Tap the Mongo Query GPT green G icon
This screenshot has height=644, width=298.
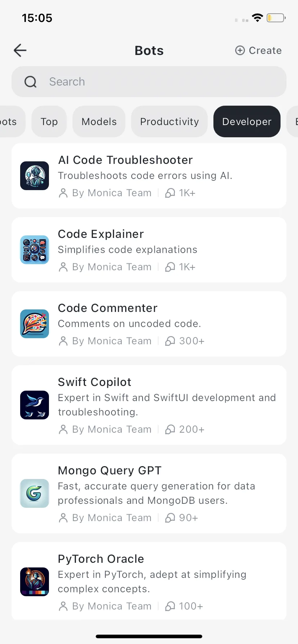point(35,493)
